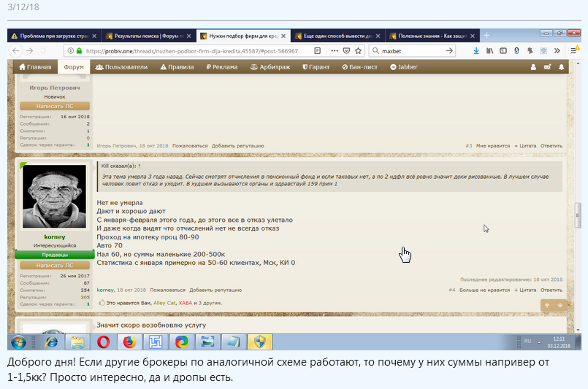This screenshot has height=389, width=588.
Task: Click the bookmark star in address bar
Action: click(356, 51)
